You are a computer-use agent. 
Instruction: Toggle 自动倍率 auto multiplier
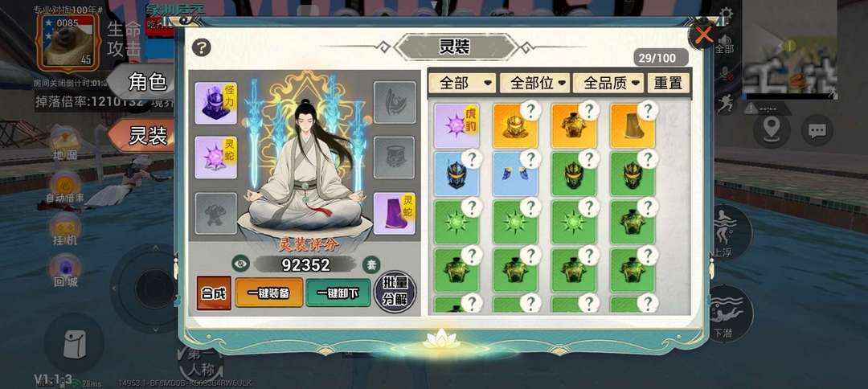coord(65,188)
